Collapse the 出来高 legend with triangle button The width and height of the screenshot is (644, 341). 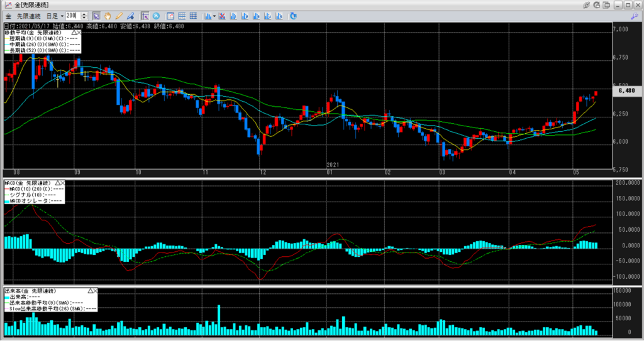click(89, 291)
